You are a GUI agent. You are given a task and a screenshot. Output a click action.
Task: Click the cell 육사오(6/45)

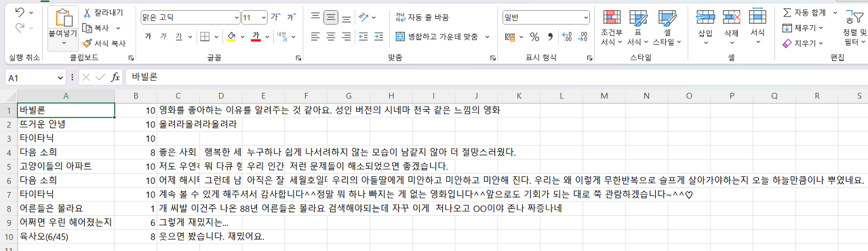pos(66,237)
